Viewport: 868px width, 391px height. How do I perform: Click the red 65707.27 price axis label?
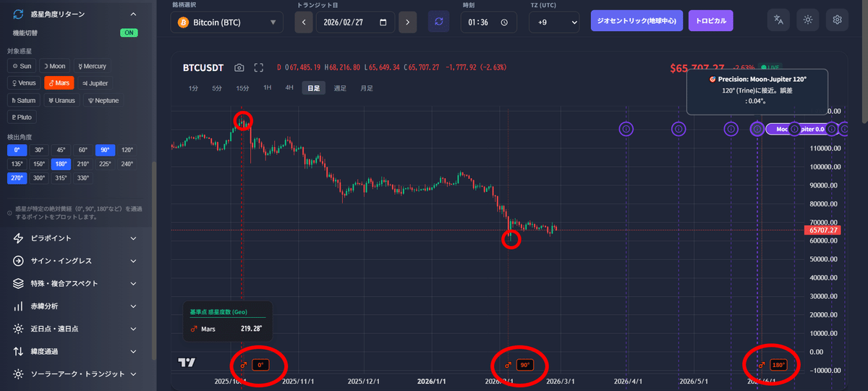click(x=822, y=230)
